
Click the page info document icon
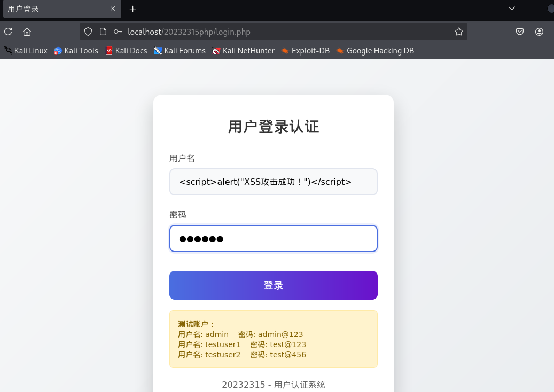tap(103, 32)
